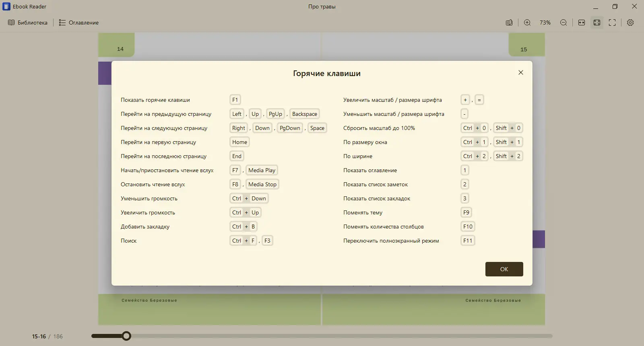Image resolution: width=644 pixels, height=346 pixels.
Task: Click the F8 key label
Action: point(235,184)
